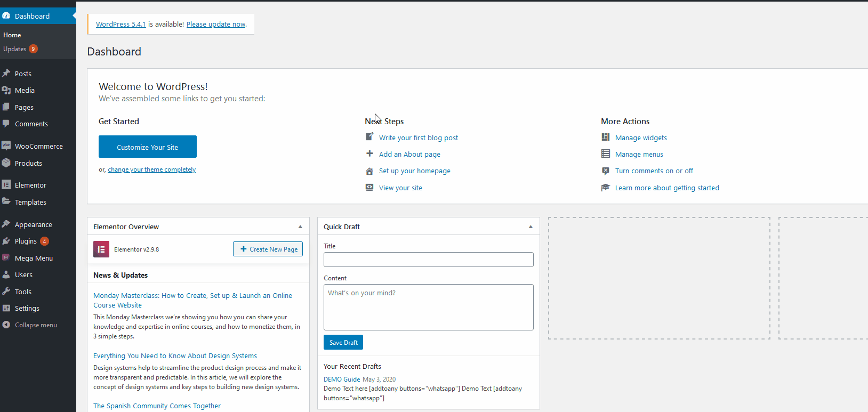Collapse the Elementor Overview widget
The height and width of the screenshot is (412, 868).
(x=300, y=227)
